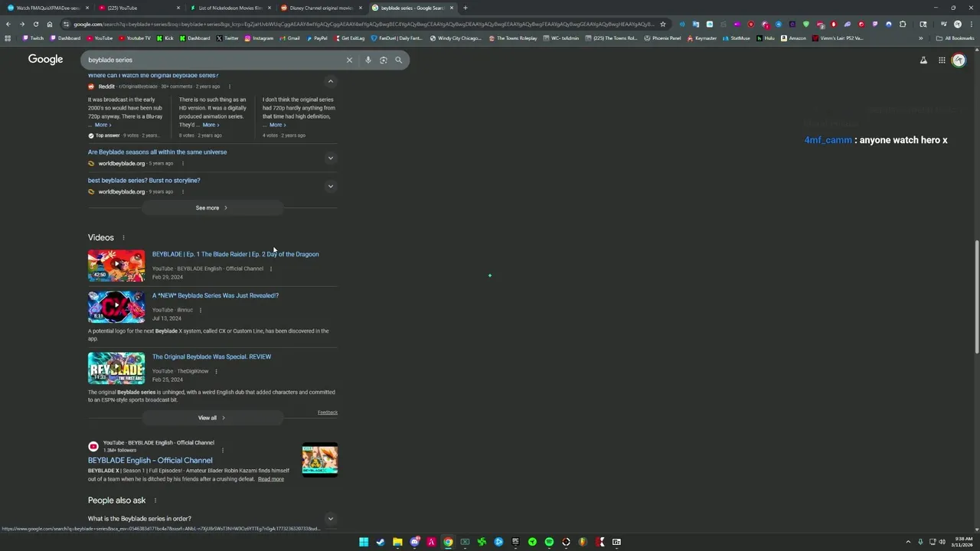
Task: Open File Explorer from the taskbar
Action: tap(397, 542)
